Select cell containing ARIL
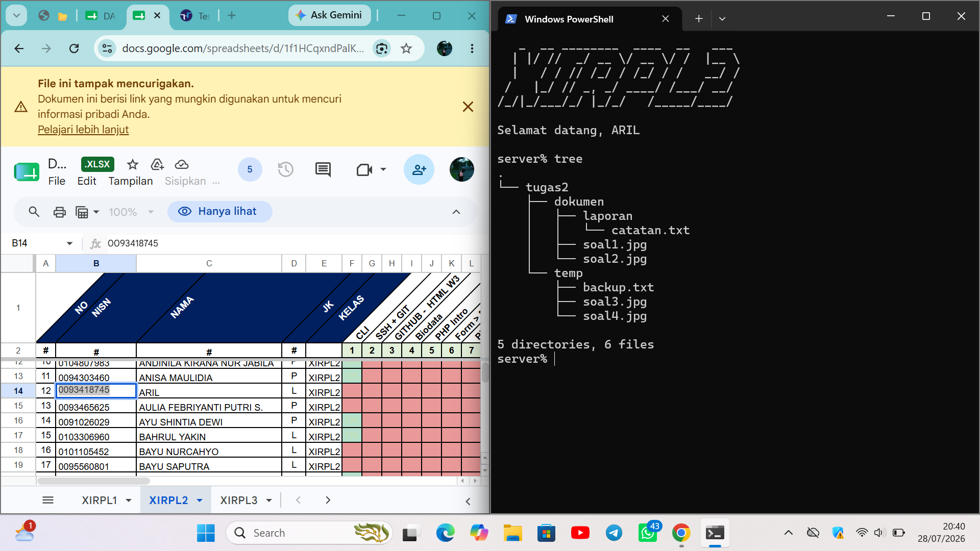The image size is (980, 551). tap(209, 392)
